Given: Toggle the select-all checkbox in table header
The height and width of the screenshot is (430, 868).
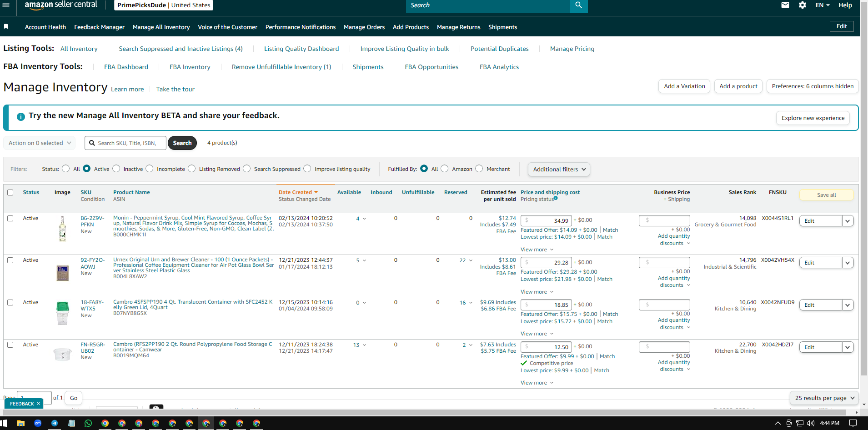Looking at the screenshot, I should 10,192.
